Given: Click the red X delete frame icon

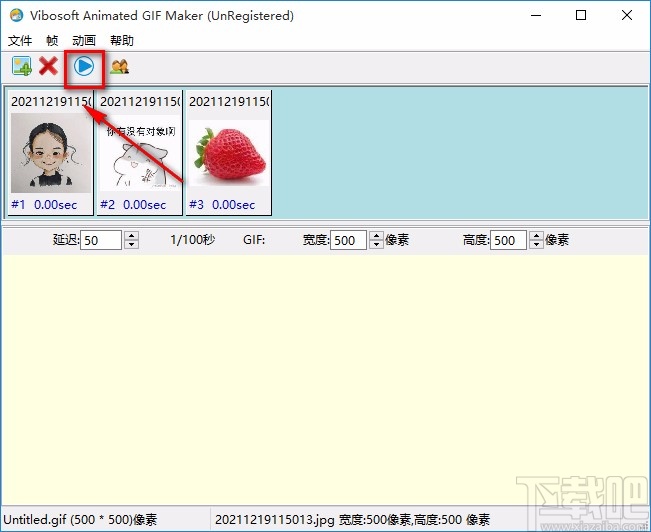Looking at the screenshot, I should click(x=48, y=66).
